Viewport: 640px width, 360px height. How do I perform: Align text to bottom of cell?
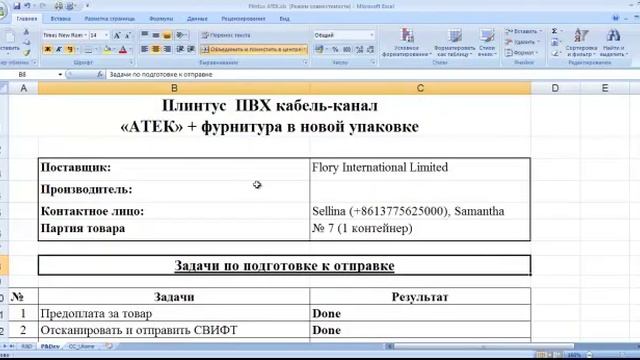pyautogui.click(x=167, y=35)
